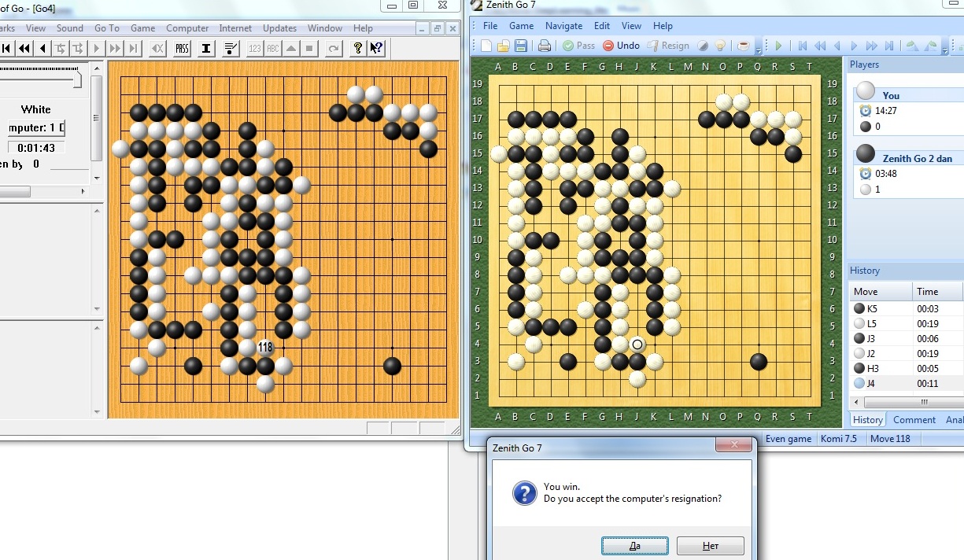The image size is (964, 560).
Task: Expand Zenith main toolbar overflow arrow
Action: [x=758, y=50]
